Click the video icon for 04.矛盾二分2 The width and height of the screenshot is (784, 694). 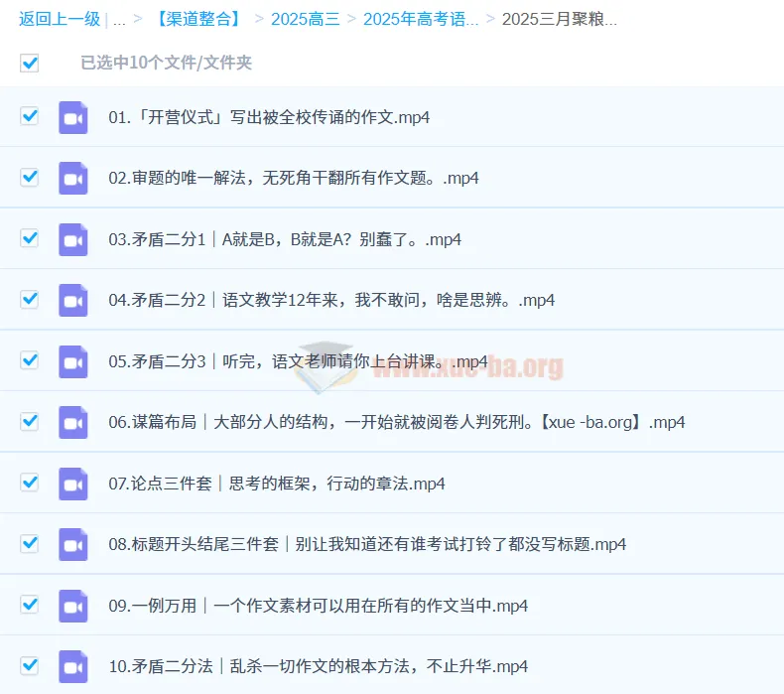tap(73, 300)
